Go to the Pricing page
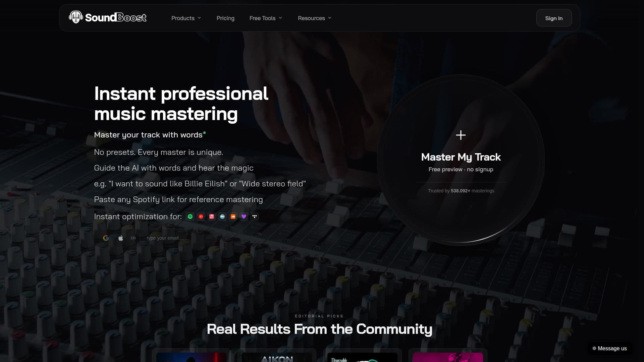Image resolution: width=644 pixels, height=362 pixels. [x=225, y=18]
